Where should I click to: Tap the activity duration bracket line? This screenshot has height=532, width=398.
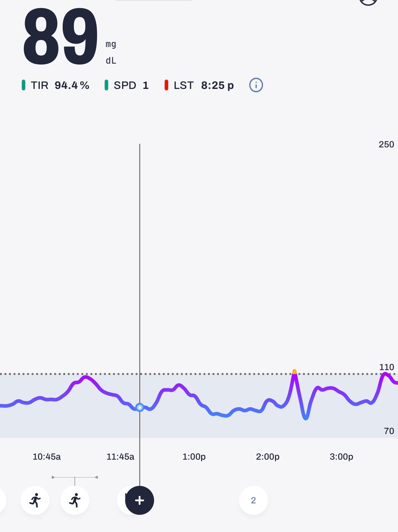click(x=75, y=477)
